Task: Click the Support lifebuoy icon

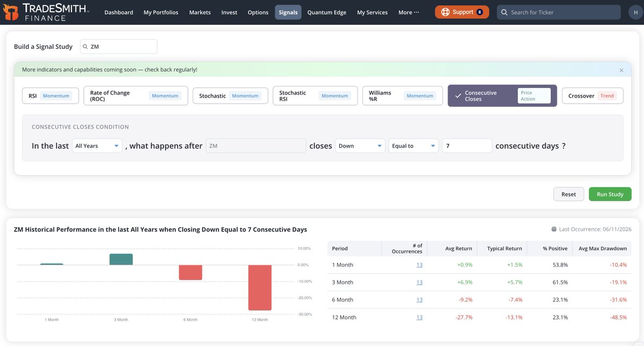Action: coord(445,12)
